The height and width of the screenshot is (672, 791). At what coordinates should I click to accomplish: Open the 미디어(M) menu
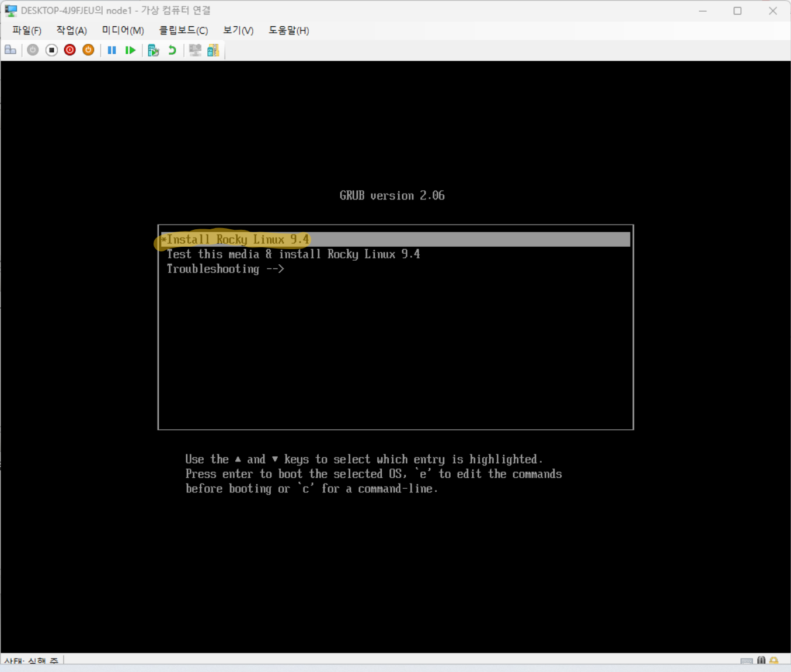[x=123, y=30]
